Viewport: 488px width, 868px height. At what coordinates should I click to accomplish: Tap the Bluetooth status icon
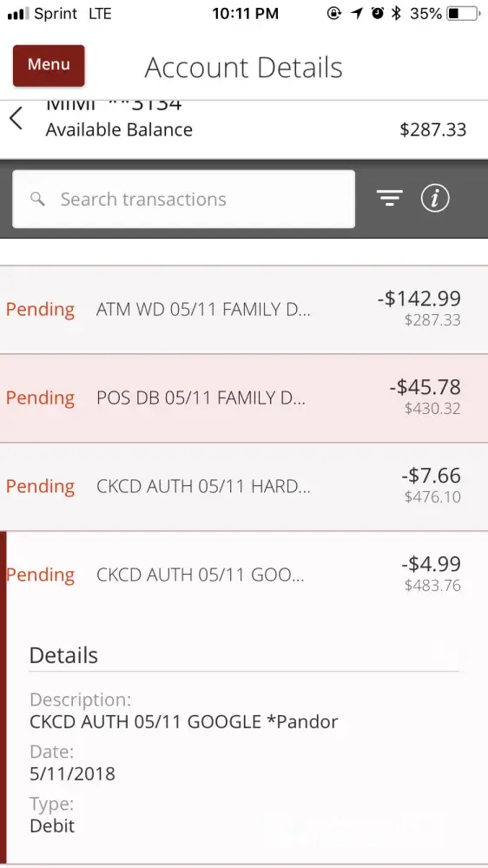coord(395,13)
